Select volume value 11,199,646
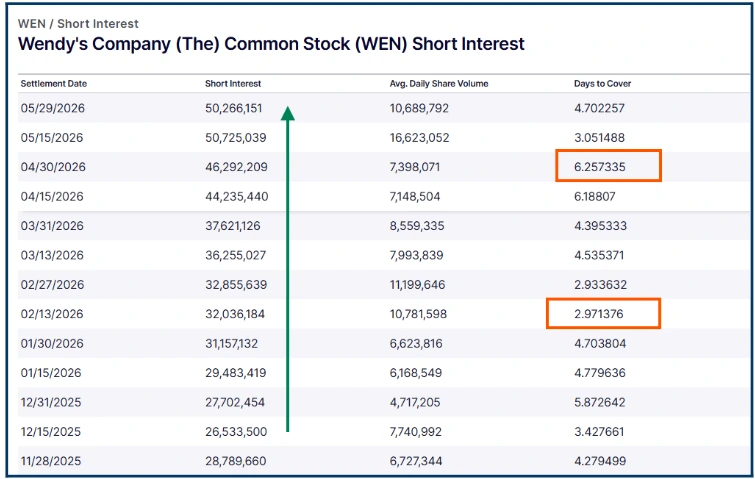 click(417, 285)
